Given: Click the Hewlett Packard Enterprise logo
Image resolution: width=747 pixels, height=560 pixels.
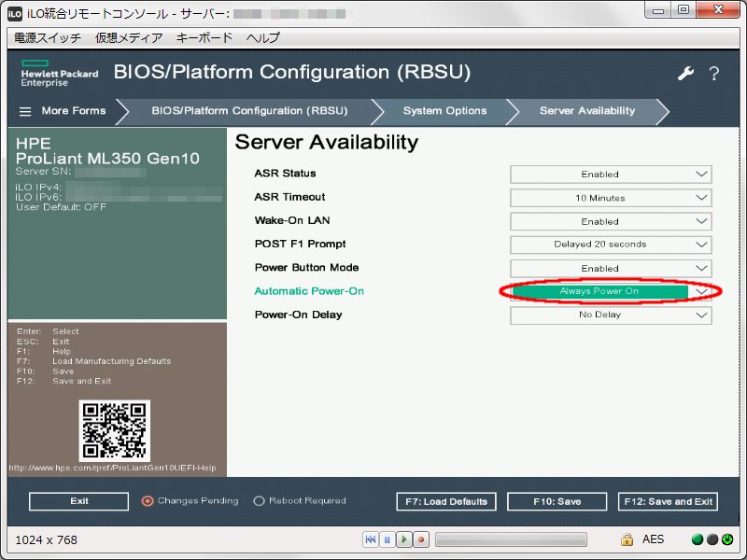Looking at the screenshot, I should click(x=60, y=74).
